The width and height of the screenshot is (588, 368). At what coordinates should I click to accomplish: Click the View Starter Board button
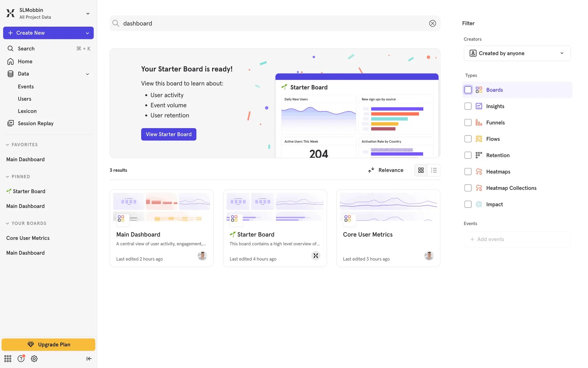(x=168, y=134)
